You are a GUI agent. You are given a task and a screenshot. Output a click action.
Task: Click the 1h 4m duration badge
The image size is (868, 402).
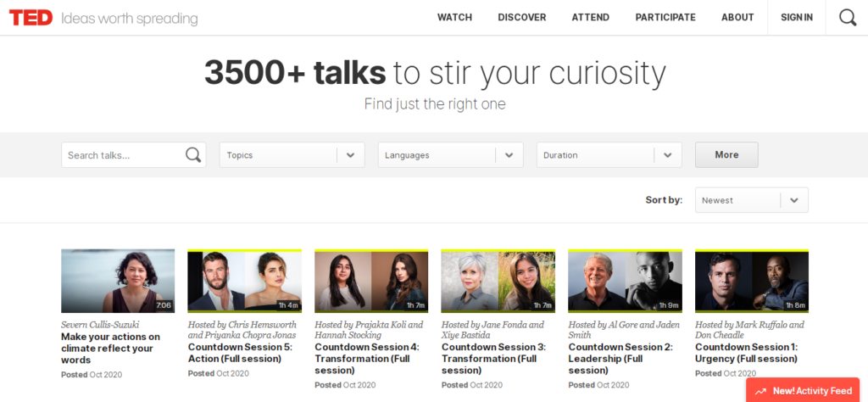pos(288,305)
